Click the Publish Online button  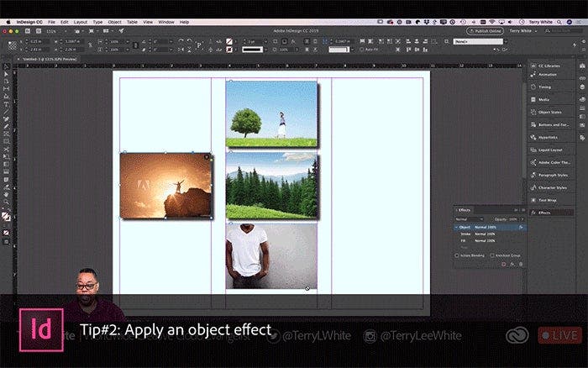click(x=483, y=30)
